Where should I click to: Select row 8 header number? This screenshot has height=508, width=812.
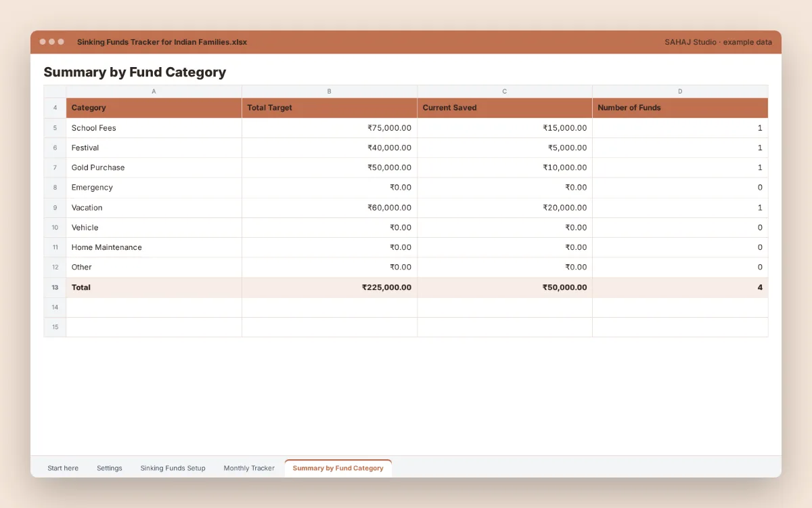[x=55, y=188]
